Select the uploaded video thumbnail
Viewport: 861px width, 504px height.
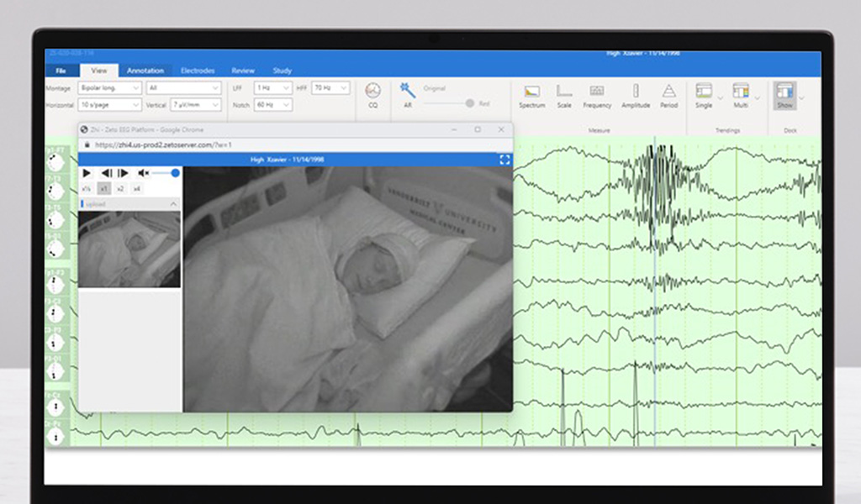click(129, 249)
